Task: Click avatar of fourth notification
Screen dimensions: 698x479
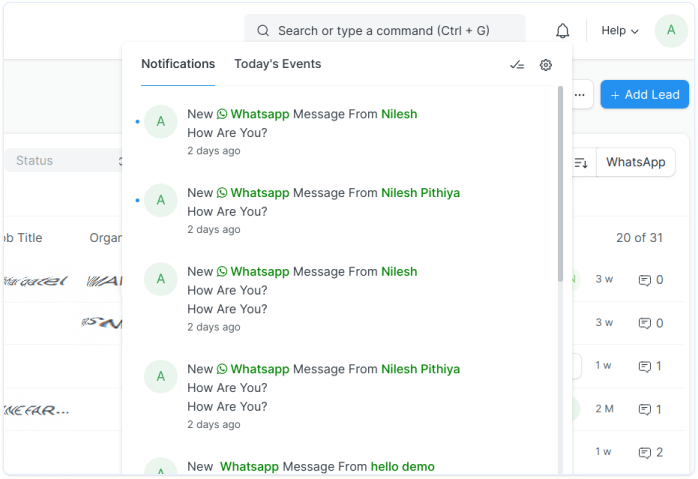Action: tap(161, 377)
